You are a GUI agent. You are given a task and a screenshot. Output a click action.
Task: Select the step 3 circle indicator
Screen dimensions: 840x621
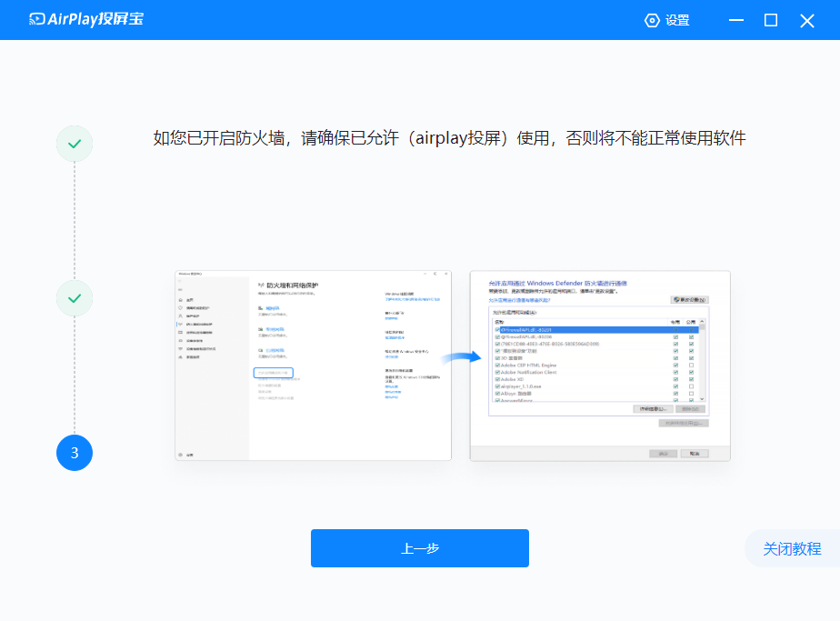[75, 453]
